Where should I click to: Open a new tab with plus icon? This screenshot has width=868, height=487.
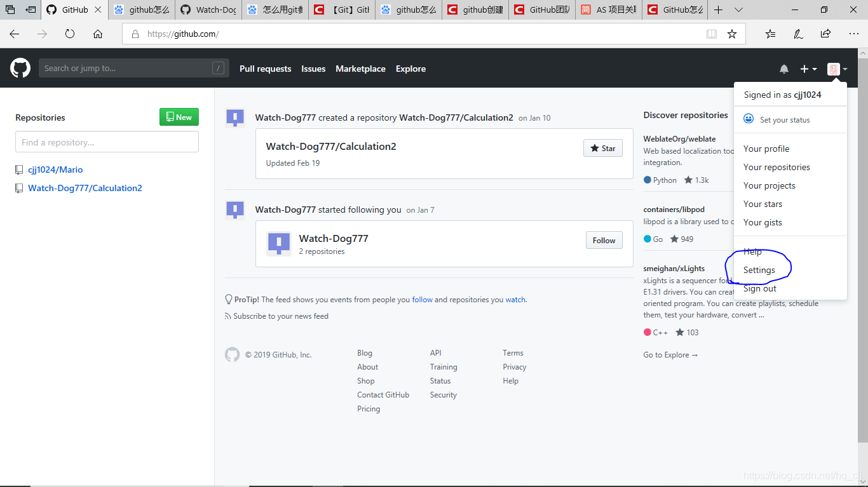pyautogui.click(x=718, y=10)
